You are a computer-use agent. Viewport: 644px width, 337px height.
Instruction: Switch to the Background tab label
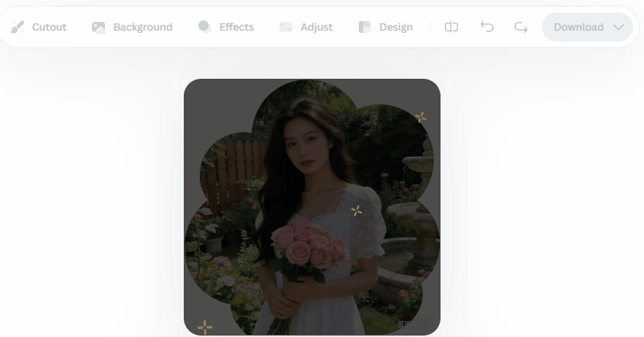coord(143,27)
